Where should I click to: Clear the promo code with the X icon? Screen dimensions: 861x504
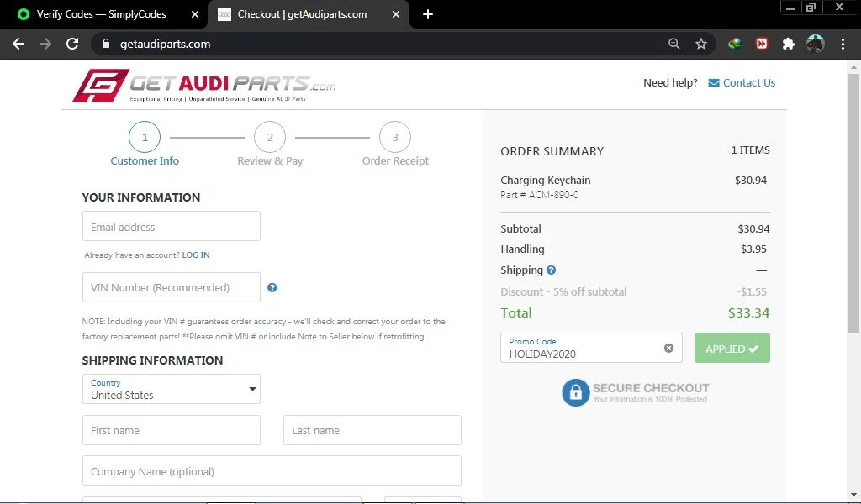[x=668, y=348]
